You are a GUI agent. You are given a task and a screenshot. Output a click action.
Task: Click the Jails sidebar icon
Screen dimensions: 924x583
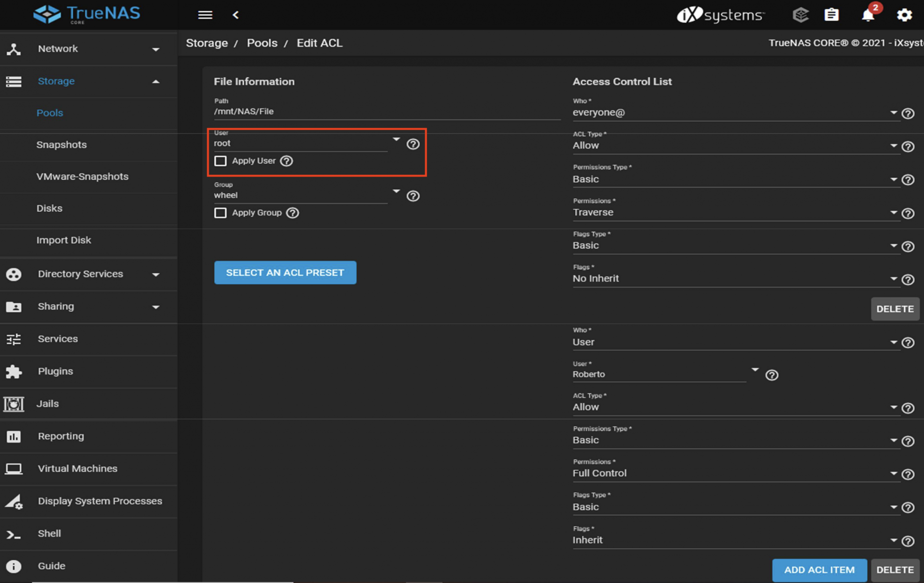click(x=14, y=404)
